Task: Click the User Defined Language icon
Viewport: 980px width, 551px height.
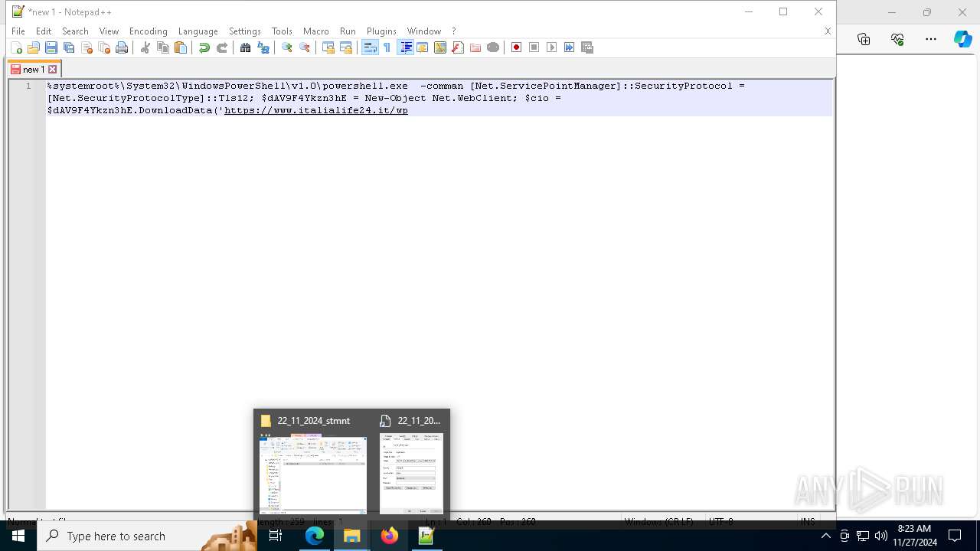Action: tap(423, 47)
